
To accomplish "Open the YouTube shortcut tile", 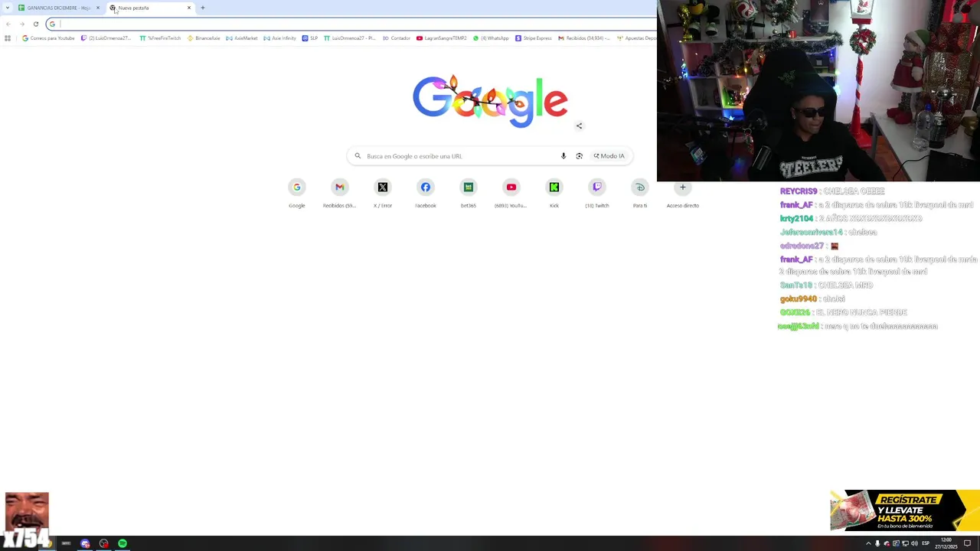I will (511, 193).
